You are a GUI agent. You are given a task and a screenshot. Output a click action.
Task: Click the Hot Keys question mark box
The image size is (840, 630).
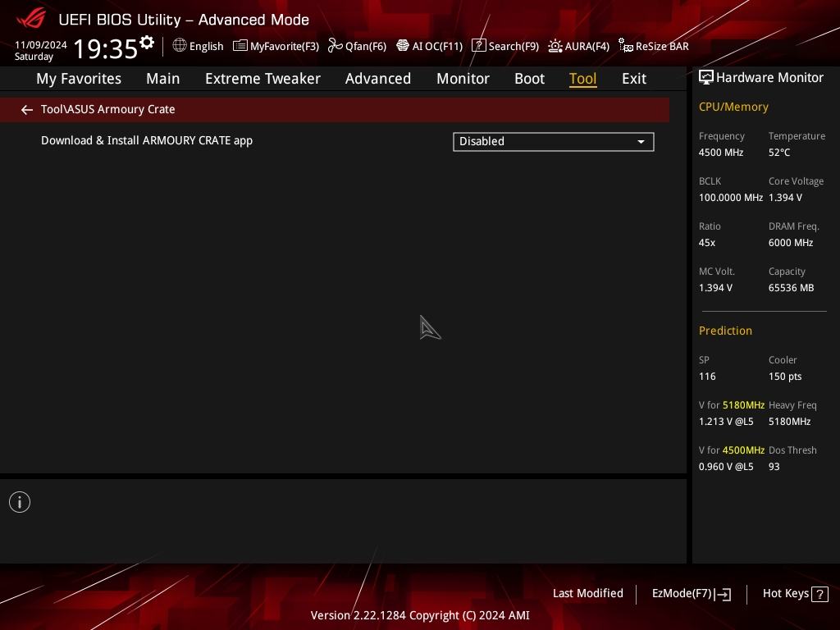(819, 594)
